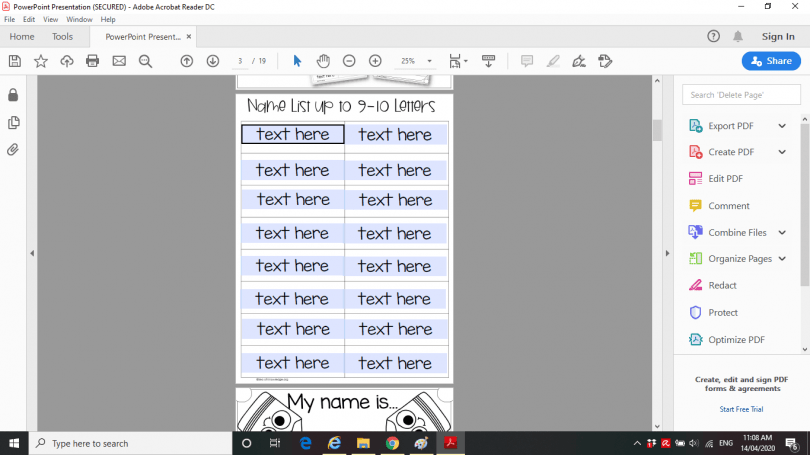Click the Share button
The height and width of the screenshot is (455, 810).
771,61
